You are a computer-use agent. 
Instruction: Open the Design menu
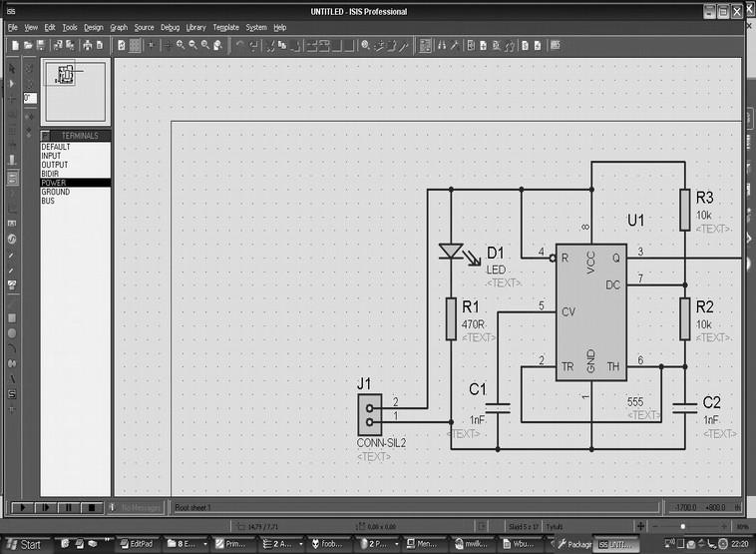tap(94, 28)
